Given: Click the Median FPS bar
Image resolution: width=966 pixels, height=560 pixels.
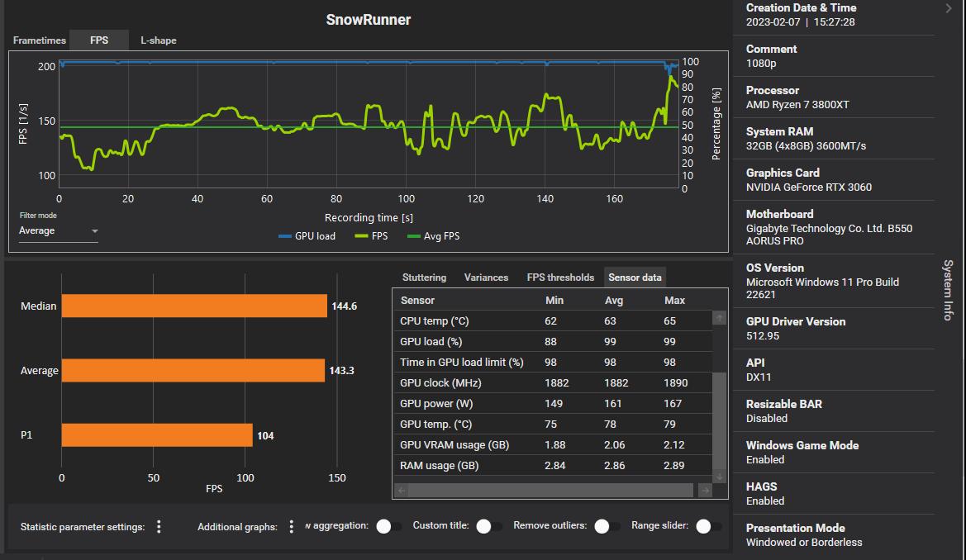Looking at the screenshot, I should [x=194, y=306].
